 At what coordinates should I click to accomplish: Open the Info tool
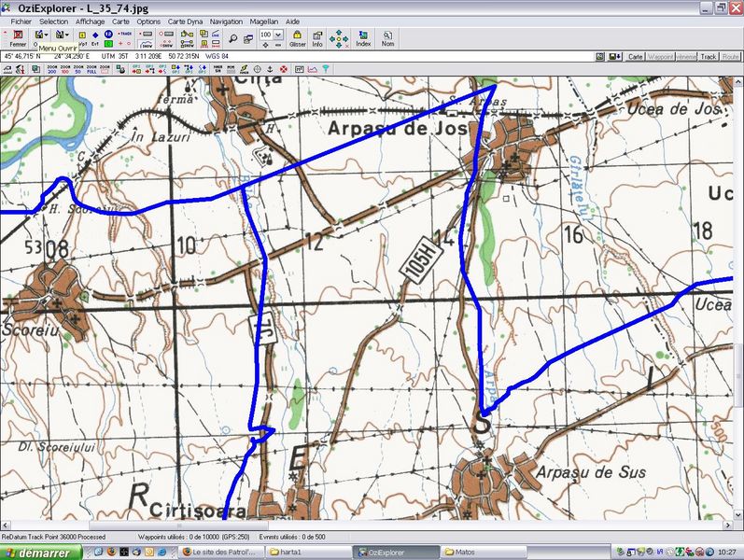pos(317,37)
